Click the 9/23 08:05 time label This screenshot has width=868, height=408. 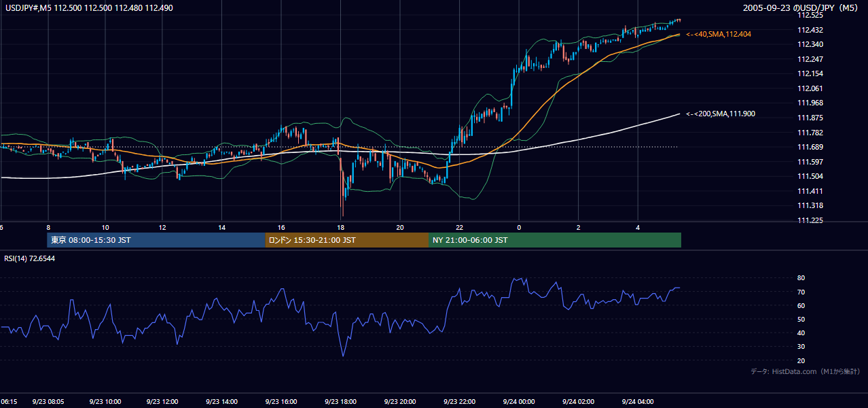click(x=48, y=402)
